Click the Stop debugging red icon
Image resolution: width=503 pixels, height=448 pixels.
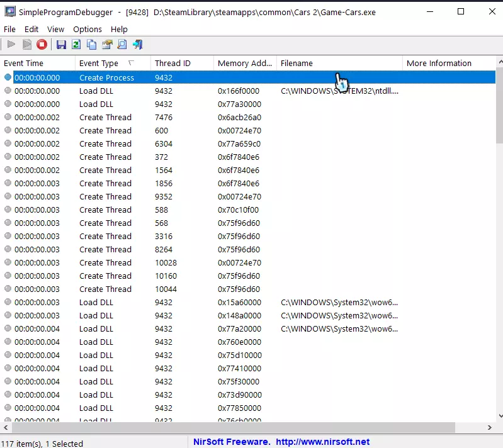(x=42, y=44)
